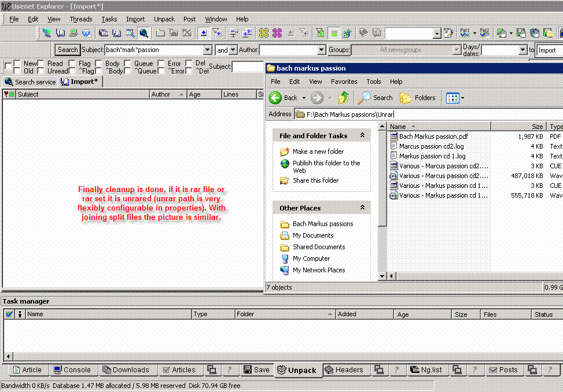
Task: Click the Back arrow in the Explorer window
Action: click(x=276, y=98)
